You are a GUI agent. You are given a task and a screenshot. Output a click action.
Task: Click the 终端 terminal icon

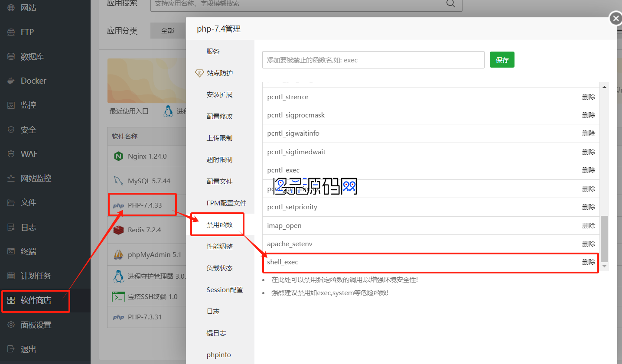(x=11, y=251)
